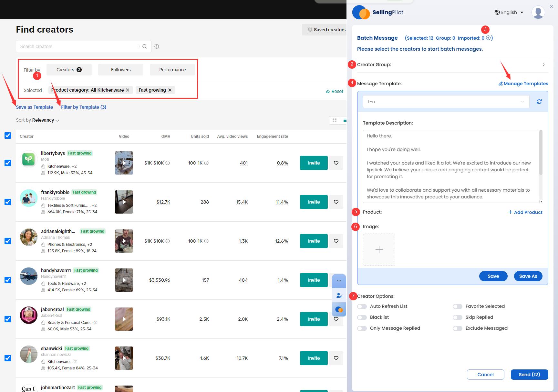
Task: Open Saved creators button
Action: tap(325, 30)
